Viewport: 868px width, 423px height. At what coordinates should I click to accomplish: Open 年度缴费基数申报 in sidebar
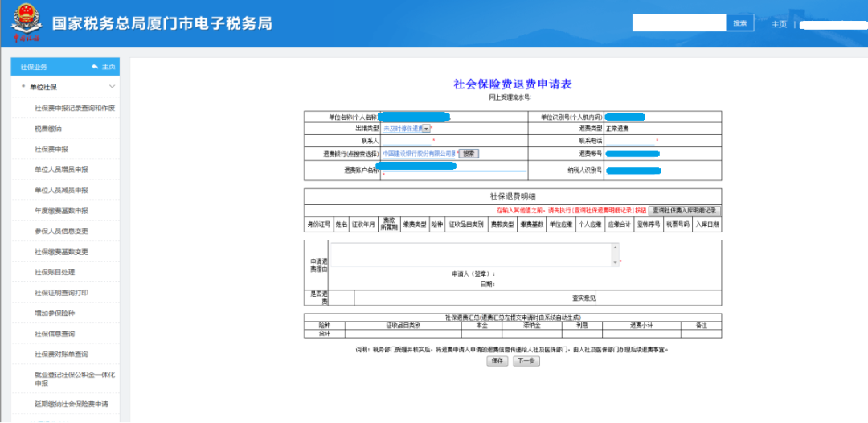pyautogui.click(x=61, y=211)
